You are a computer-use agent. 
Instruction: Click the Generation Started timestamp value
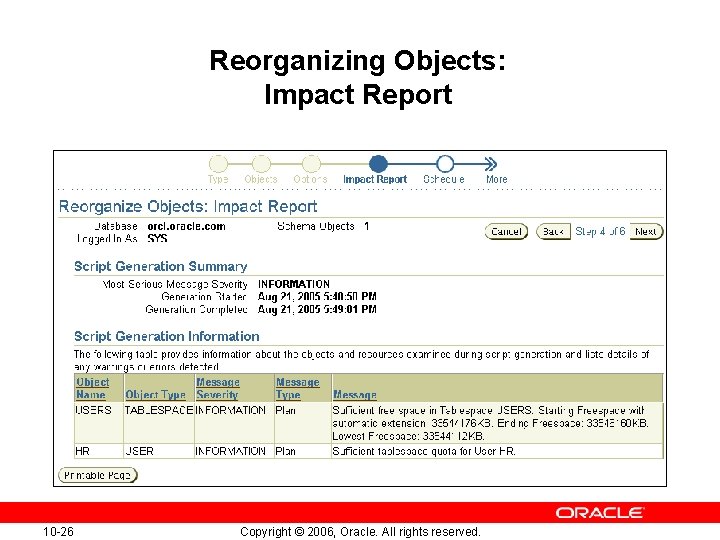coord(317,297)
